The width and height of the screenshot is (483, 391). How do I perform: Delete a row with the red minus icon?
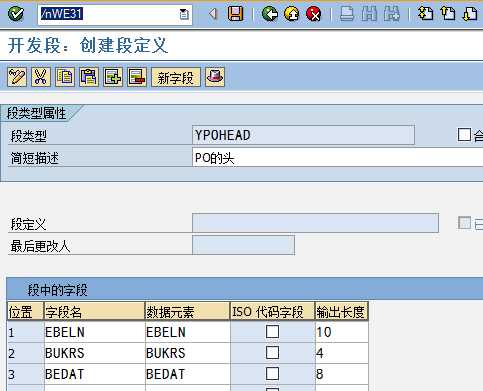[137, 77]
